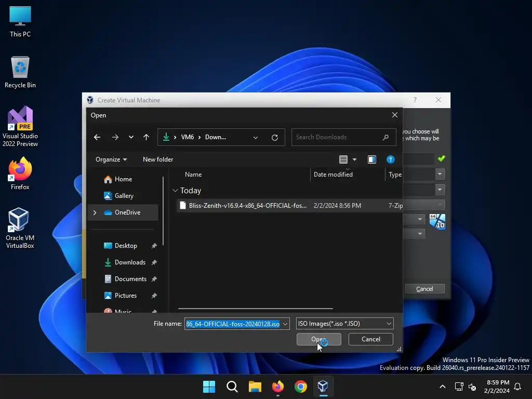This screenshot has width=532, height=399.
Task: Open Chrome from taskbar
Action: point(301,387)
